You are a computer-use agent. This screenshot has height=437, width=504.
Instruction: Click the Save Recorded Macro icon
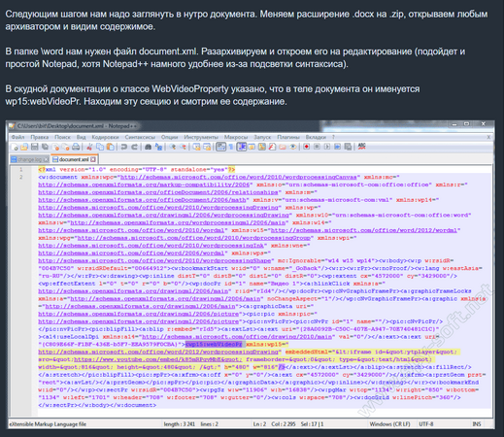pyautogui.click(x=348, y=147)
